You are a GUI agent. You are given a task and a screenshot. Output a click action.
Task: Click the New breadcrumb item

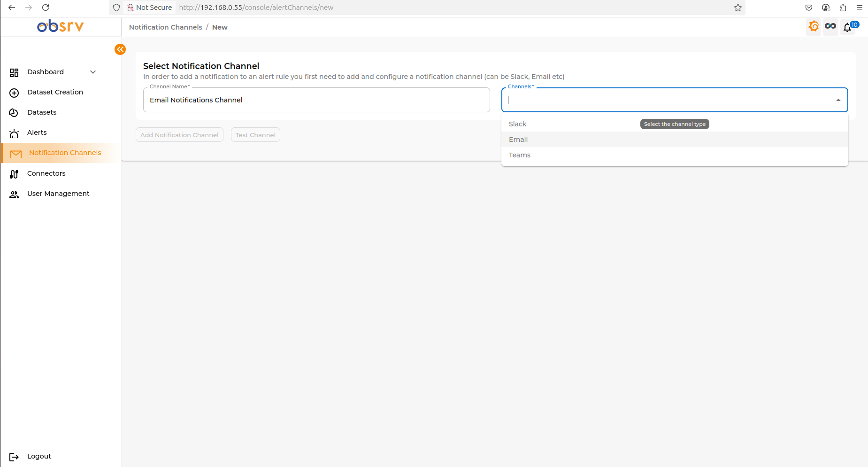pos(220,27)
